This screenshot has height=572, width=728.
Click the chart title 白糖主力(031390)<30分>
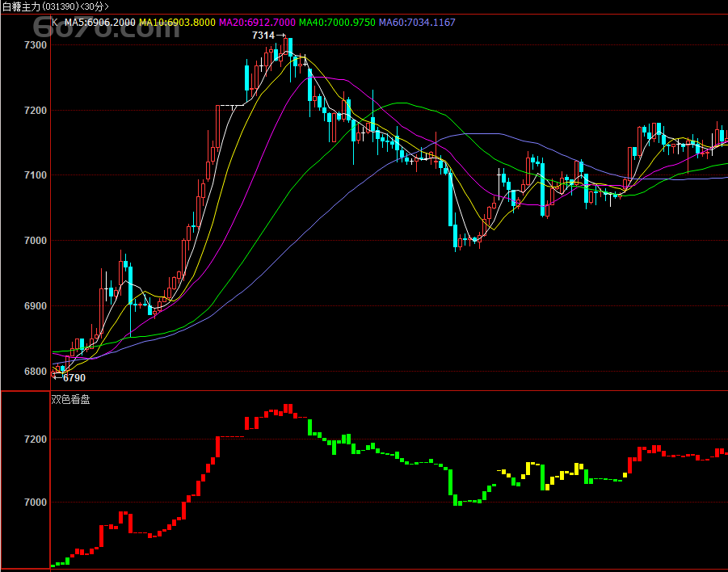(x=56, y=6)
